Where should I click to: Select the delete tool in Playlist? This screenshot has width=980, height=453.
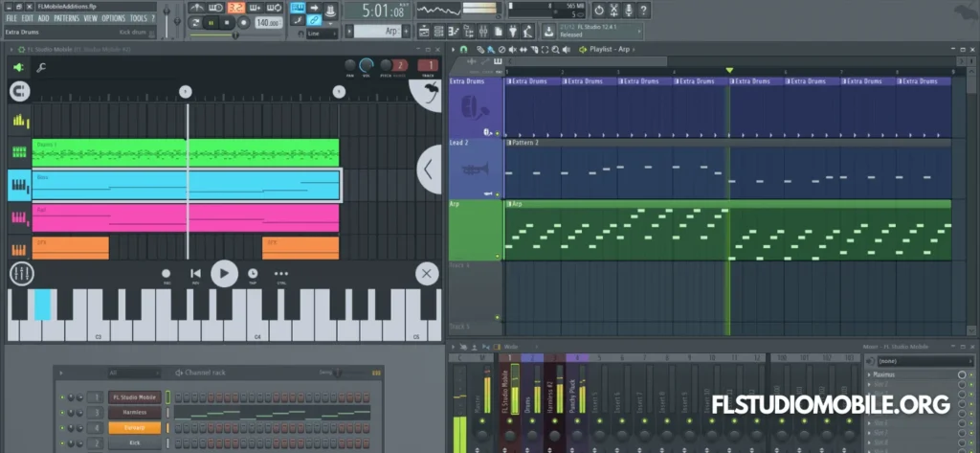click(x=501, y=50)
